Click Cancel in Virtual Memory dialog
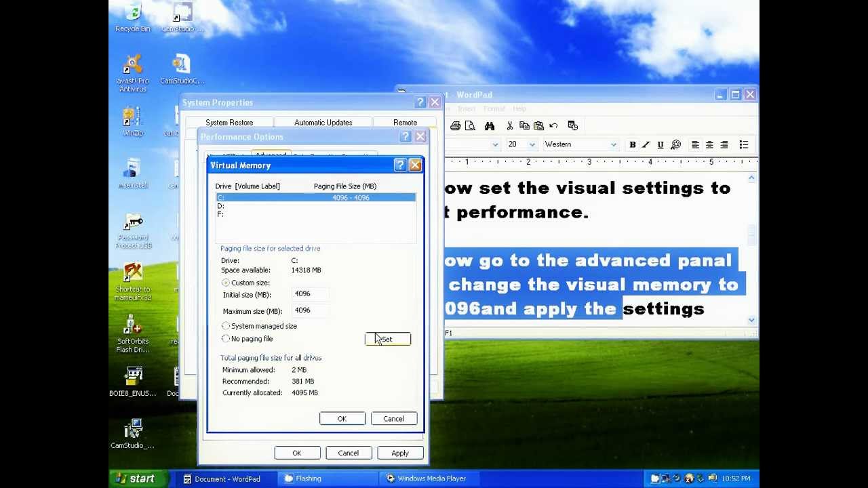This screenshot has height=488, width=868. pos(393,419)
